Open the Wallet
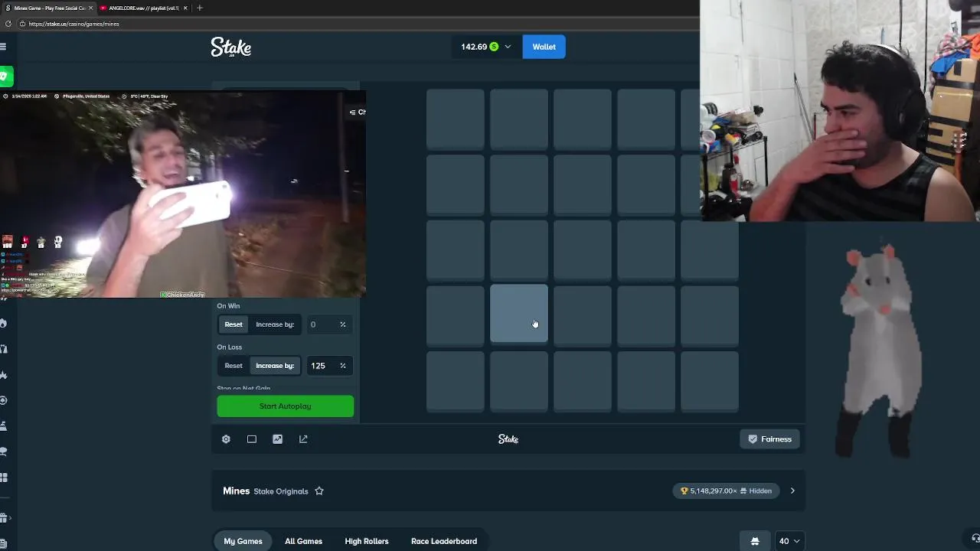980x551 pixels. click(x=544, y=47)
